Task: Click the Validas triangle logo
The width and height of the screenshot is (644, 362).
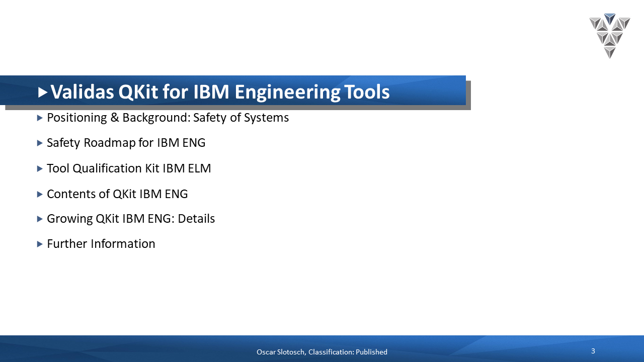Action: click(x=610, y=36)
